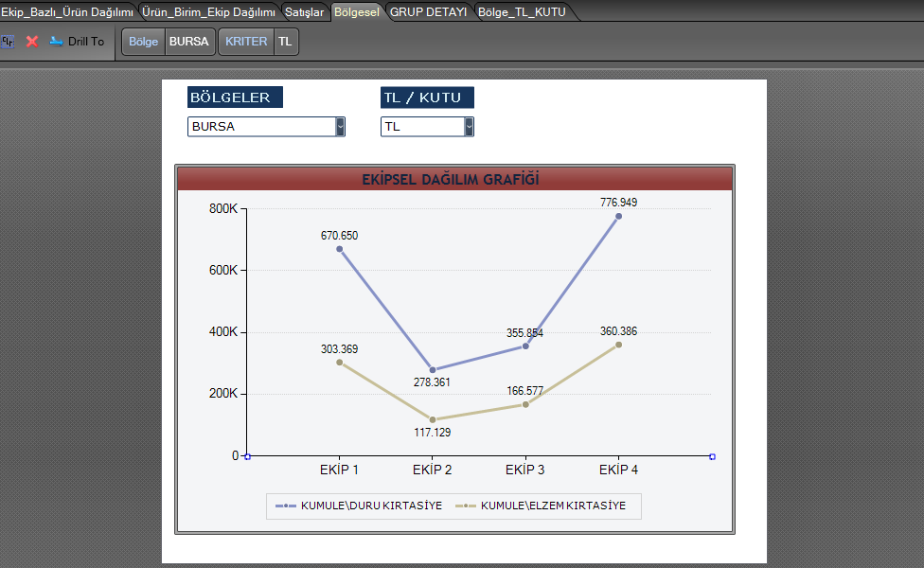Screen dimensions: 924x568
Task: Open the TL / KUTU dropdown arrow
Action: point(469,126)
